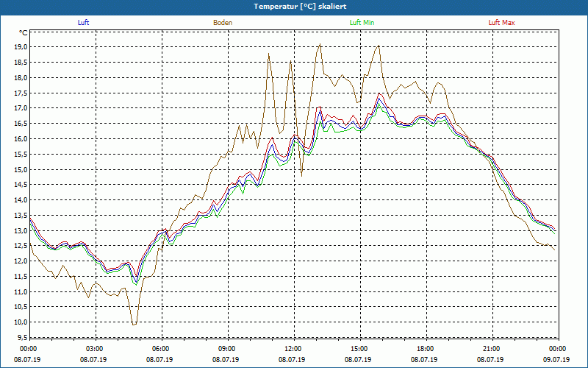
Task: Click the 9,5 y-axis value
Action: (x=22, y=338)
